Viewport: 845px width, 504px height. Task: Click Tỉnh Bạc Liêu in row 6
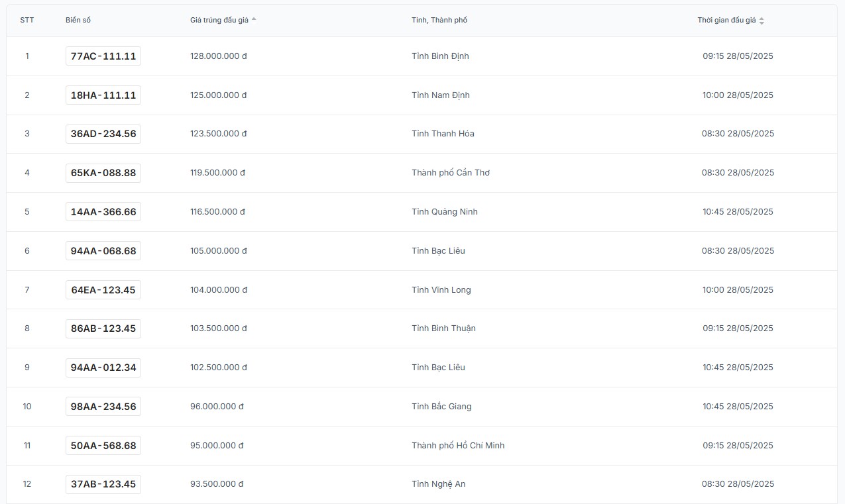[438, 251]
